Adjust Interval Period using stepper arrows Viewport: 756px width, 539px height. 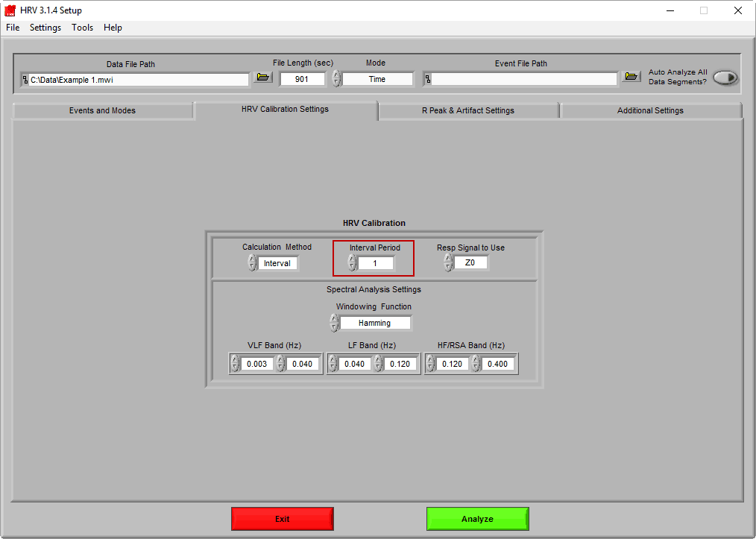click(x=352, y=262)
